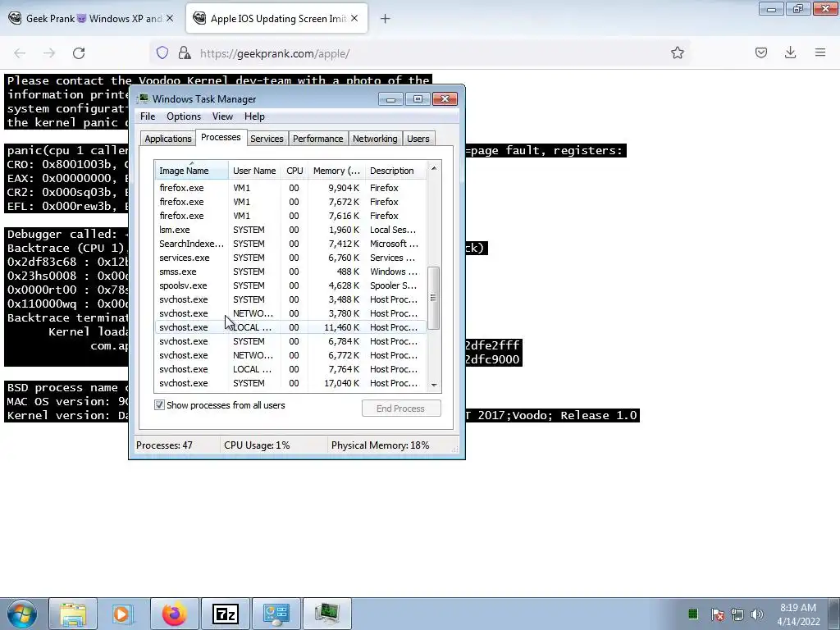Sort by CPU column header
Viewport: 840px width, 630px height.
pos(294,171)
